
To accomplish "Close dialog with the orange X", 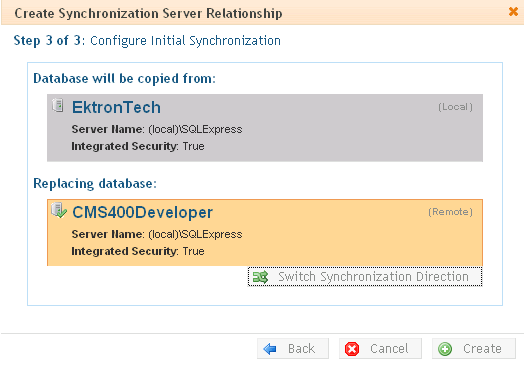I will (x=513, y=12).
